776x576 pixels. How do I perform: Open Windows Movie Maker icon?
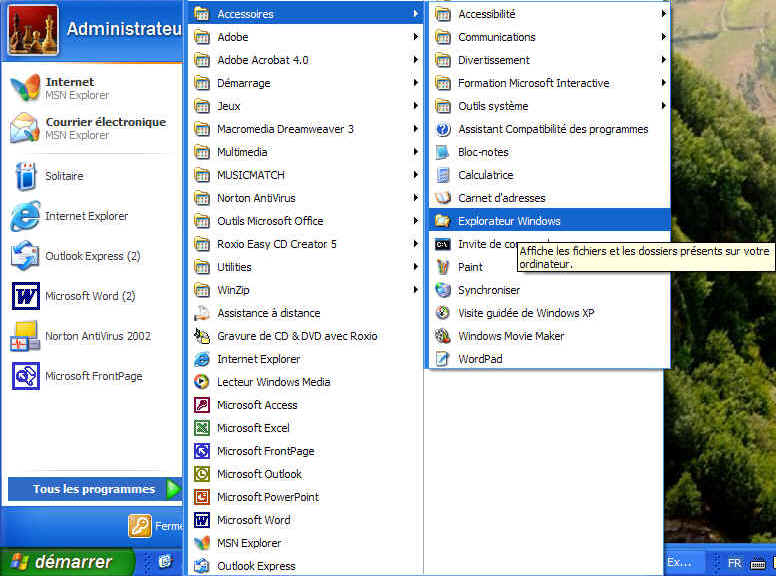tap(442, 336)
